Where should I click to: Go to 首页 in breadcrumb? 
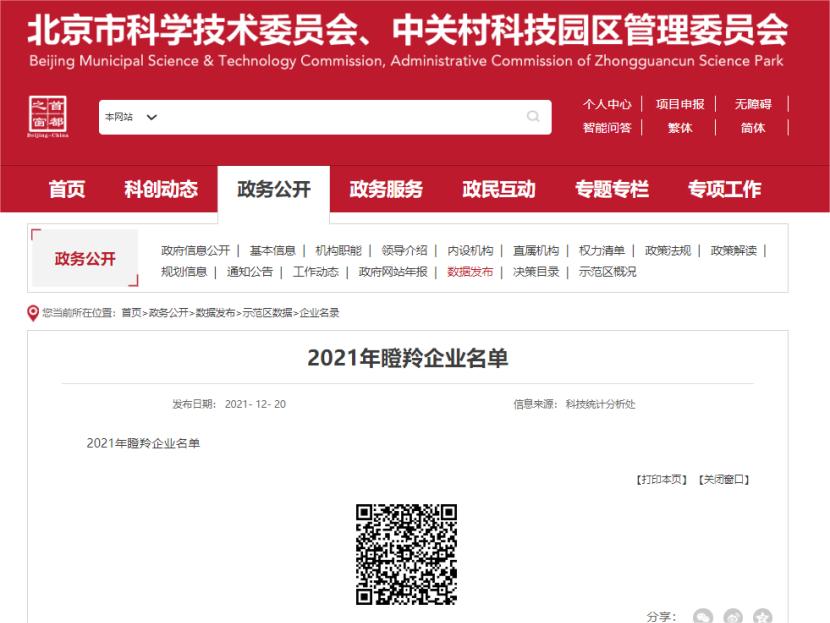pos(131,313)
